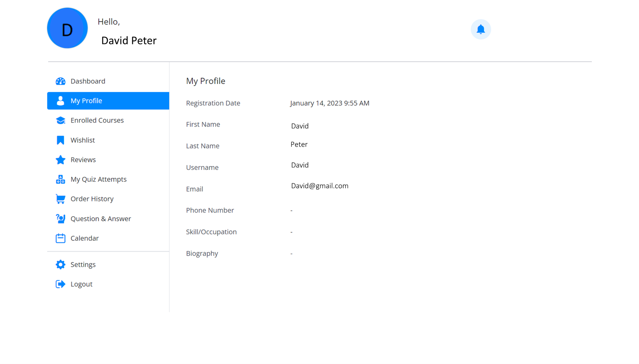Click the quiz attempts blocks icon
The width and height of the screenshot is (639, 364).
coord(60,179)
